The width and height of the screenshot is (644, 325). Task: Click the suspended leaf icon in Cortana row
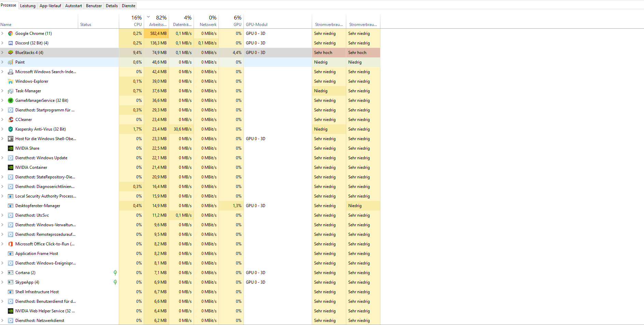pos(115,273)
